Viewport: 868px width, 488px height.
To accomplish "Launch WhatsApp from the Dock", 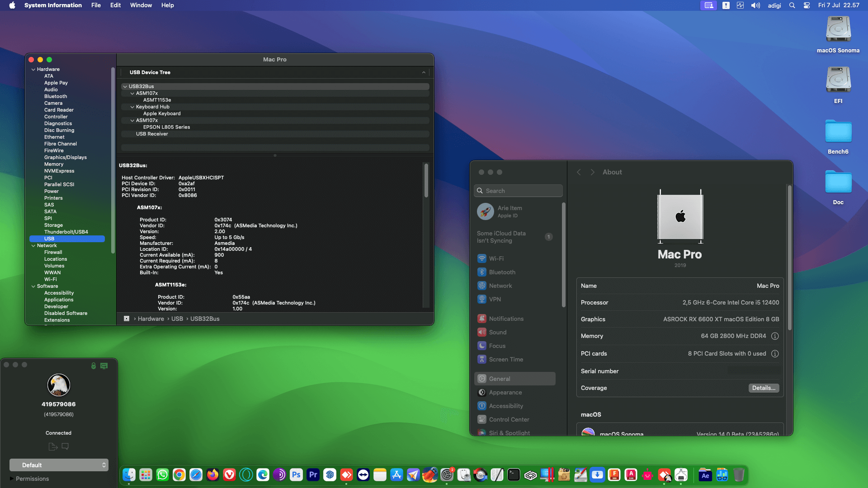I will click(162, 475).
